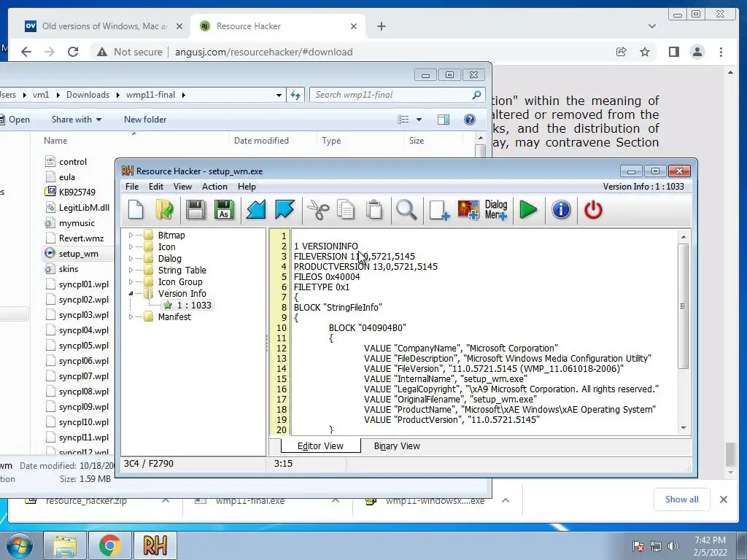Open find with the magnifier icon
747x560 pixels.
[406, 210]
